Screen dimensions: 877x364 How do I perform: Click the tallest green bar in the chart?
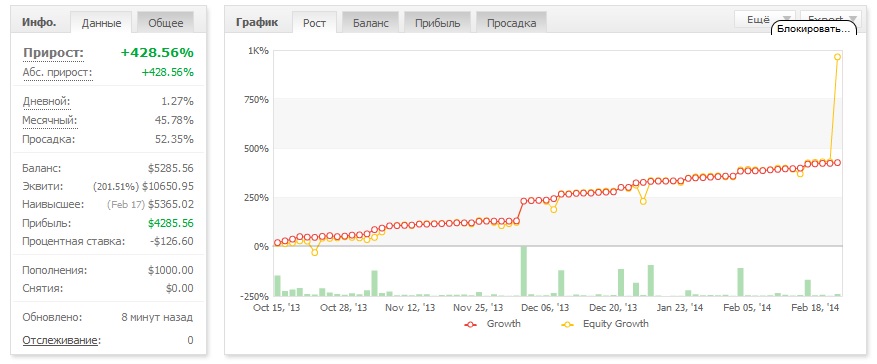click(524, 271)
